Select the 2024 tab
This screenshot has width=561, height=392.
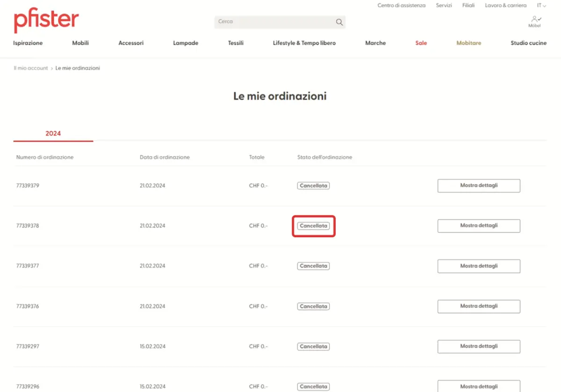[x=53, y=134]
